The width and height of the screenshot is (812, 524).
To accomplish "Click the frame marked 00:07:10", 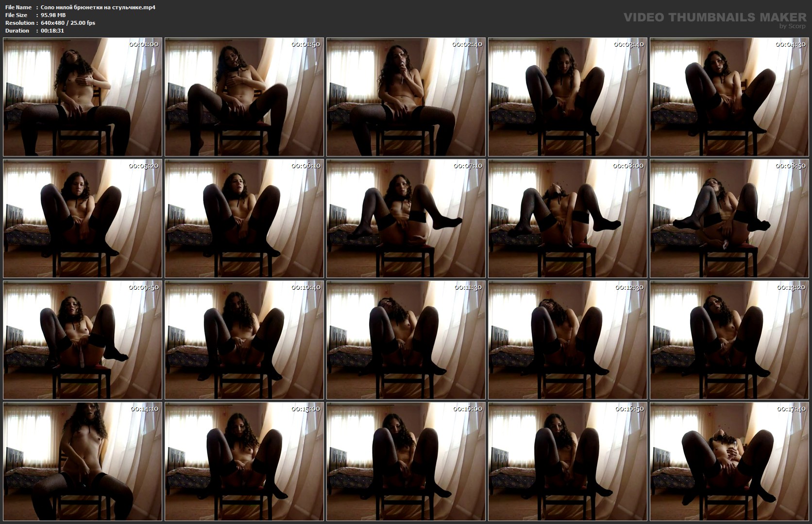I will coord(406,218).
